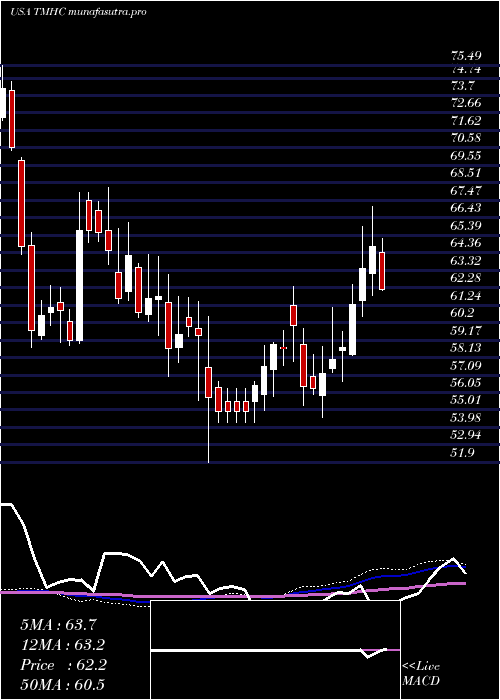Click the chart title 'USA TMHC munafasutra.pro'
500x700 pixels.
click(78, 12)
